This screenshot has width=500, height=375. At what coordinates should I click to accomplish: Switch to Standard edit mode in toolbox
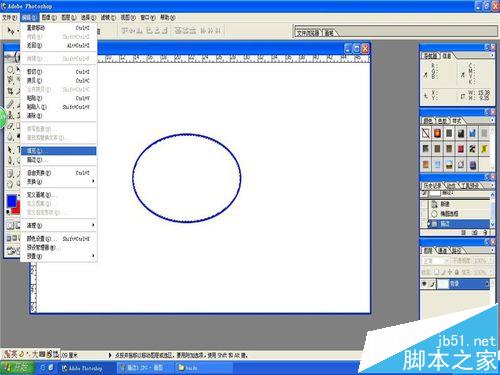[x=10, y=225]
